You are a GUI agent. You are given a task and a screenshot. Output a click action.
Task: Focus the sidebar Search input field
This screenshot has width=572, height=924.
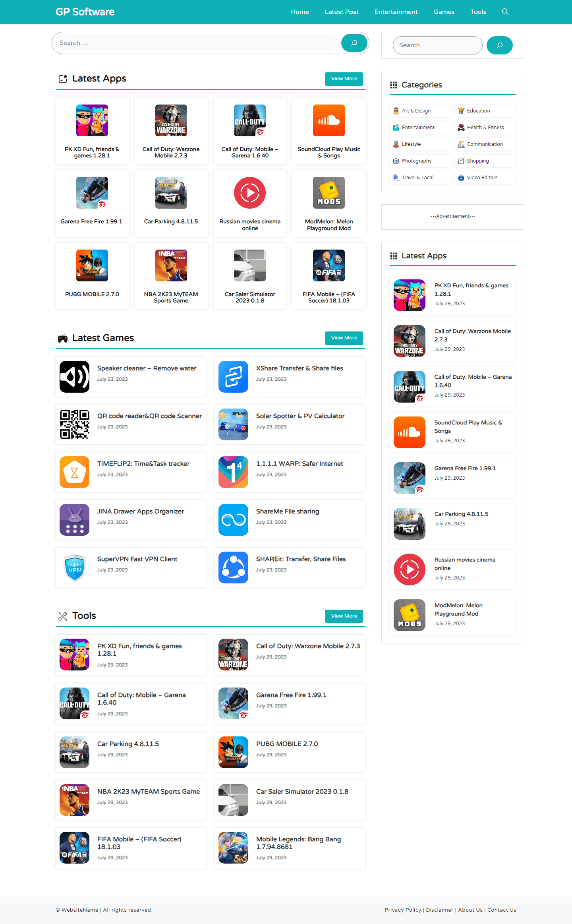click(437, 45)
